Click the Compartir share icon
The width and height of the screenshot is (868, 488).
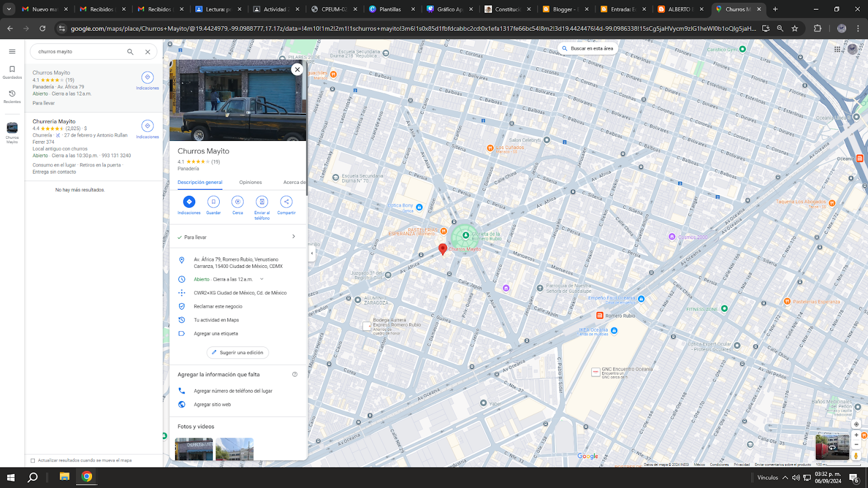(286, 202)
